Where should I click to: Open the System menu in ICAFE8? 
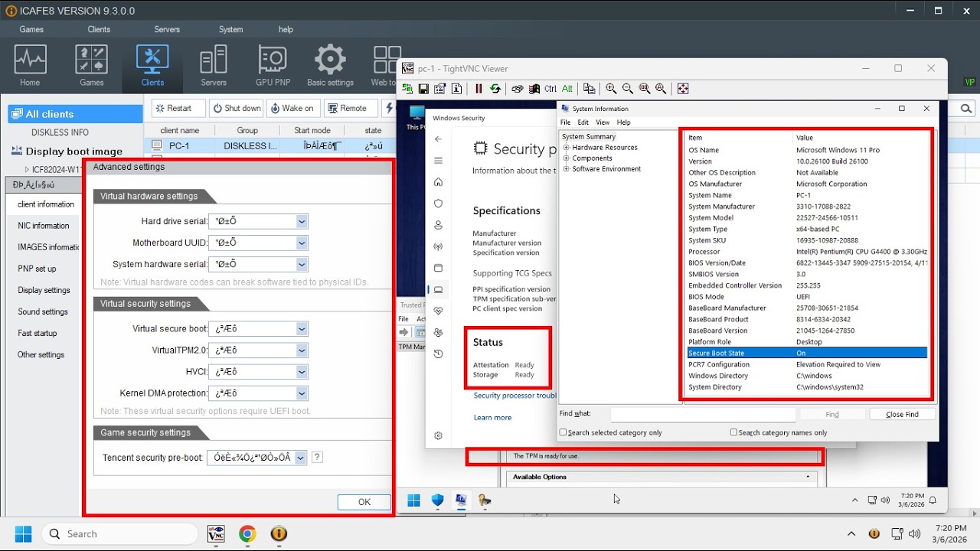(x=230, y=29)
